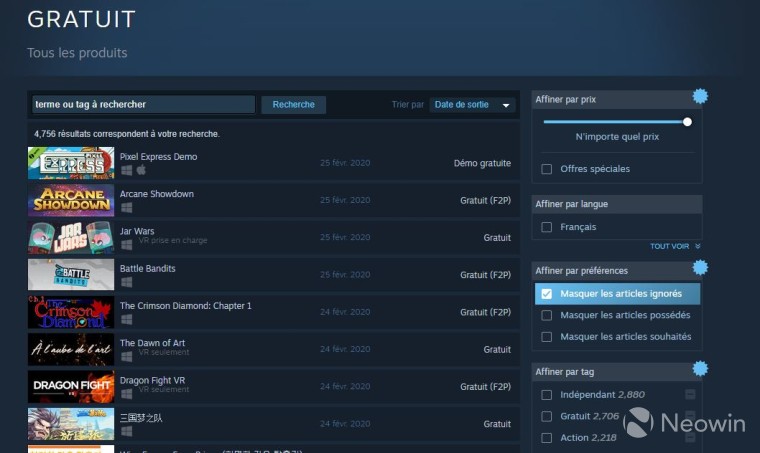Click the Battle Bandits thumbnail
This screenshot has height=453, width=760.
(x=71, y=275)
